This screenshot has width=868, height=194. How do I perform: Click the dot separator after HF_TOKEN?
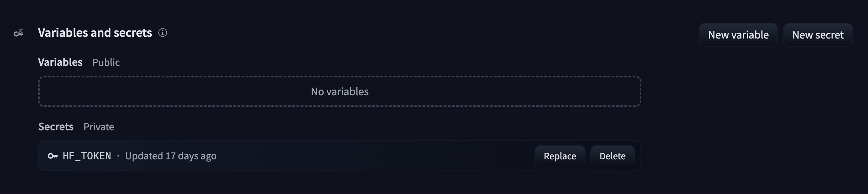point(118,156)
